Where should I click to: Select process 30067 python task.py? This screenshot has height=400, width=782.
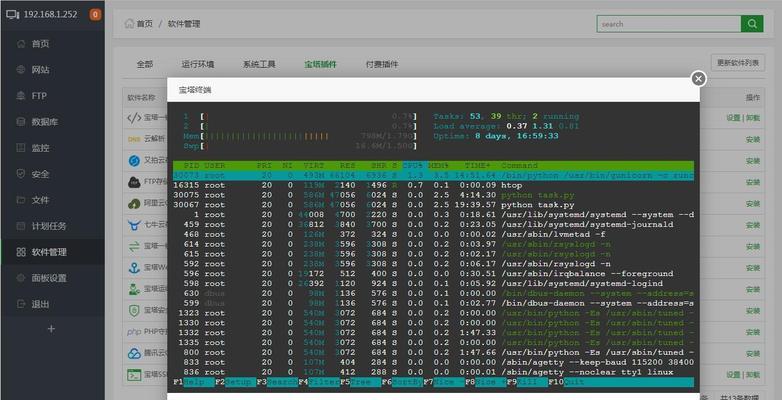(x=433, y=205)
